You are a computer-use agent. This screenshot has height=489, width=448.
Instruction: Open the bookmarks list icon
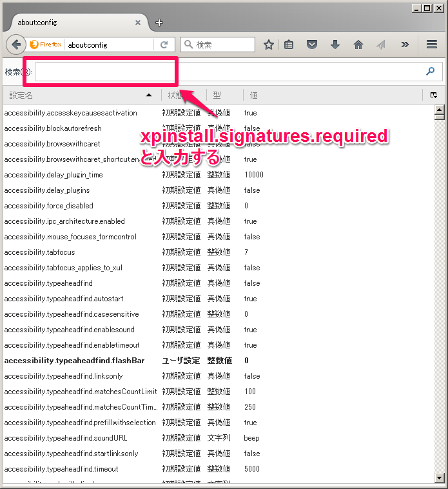pos(289,45)
